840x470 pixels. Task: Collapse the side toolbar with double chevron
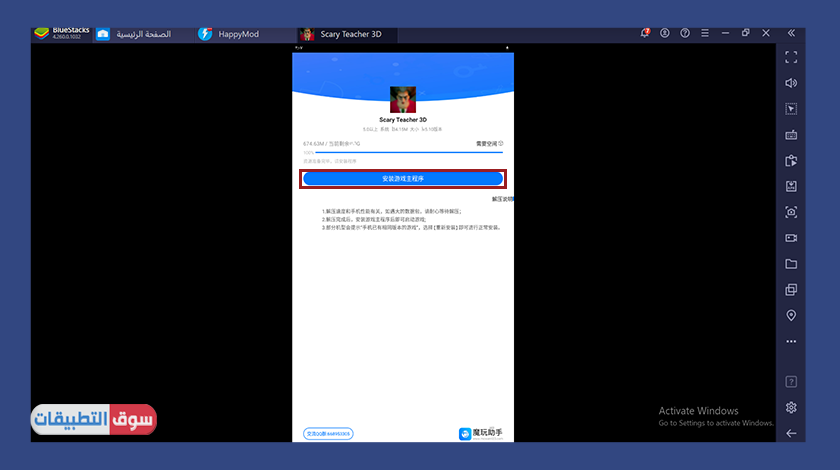pyautogui.click(x=791, y=33)
